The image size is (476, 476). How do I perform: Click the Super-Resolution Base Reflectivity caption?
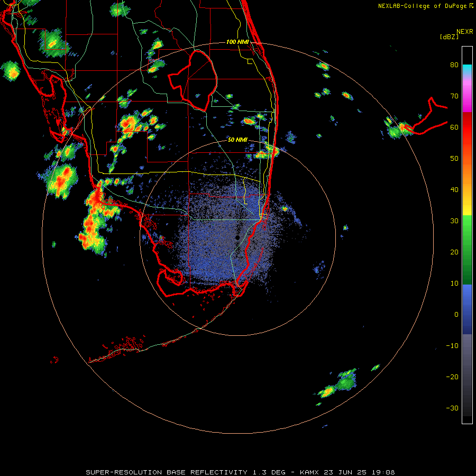click(240, 472)
